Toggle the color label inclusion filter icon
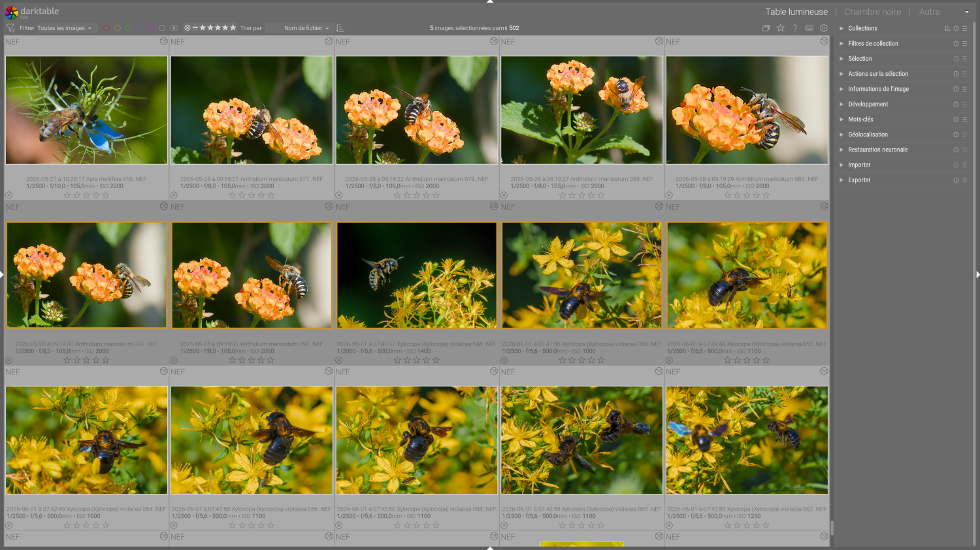This screenshot has width=980, height=550. coord(174,28)
